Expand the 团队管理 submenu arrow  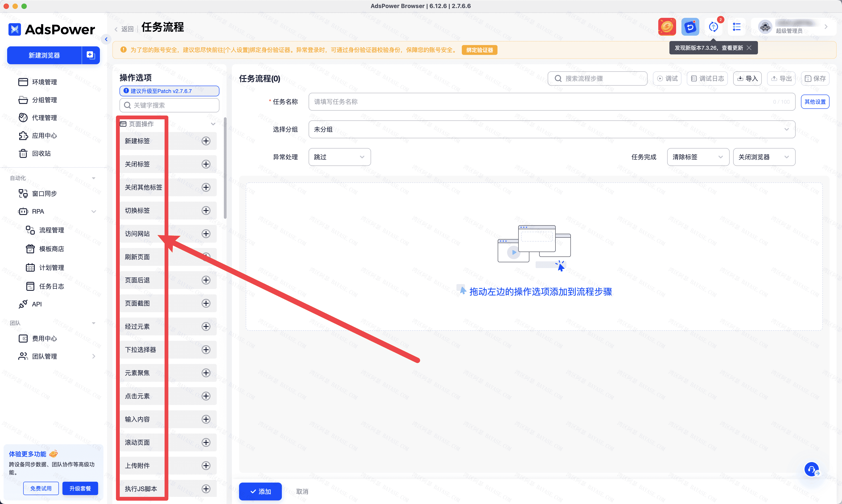(94, 356)
